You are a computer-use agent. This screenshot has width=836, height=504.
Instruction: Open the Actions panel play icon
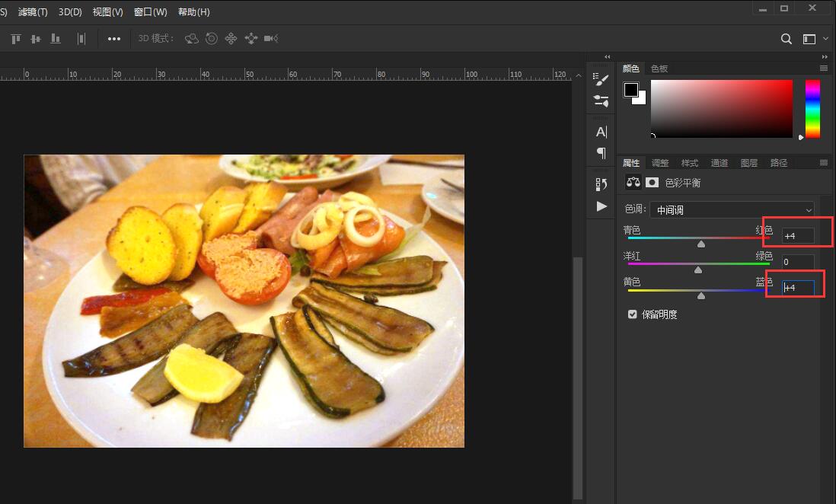tap(601, 206)
